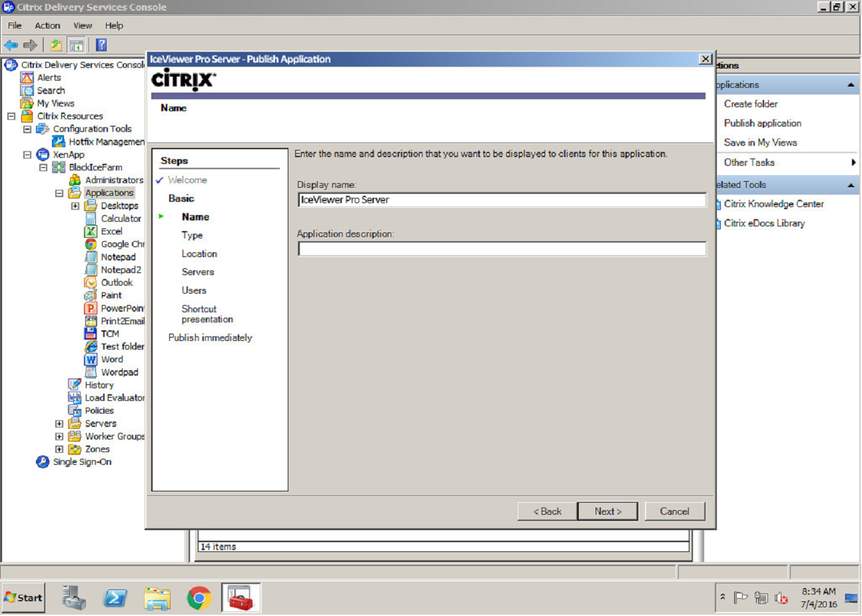Click the Policies icon in the tree
This screenshot has width=862, height=616.
pyautogui.click(x=75, y=411)
